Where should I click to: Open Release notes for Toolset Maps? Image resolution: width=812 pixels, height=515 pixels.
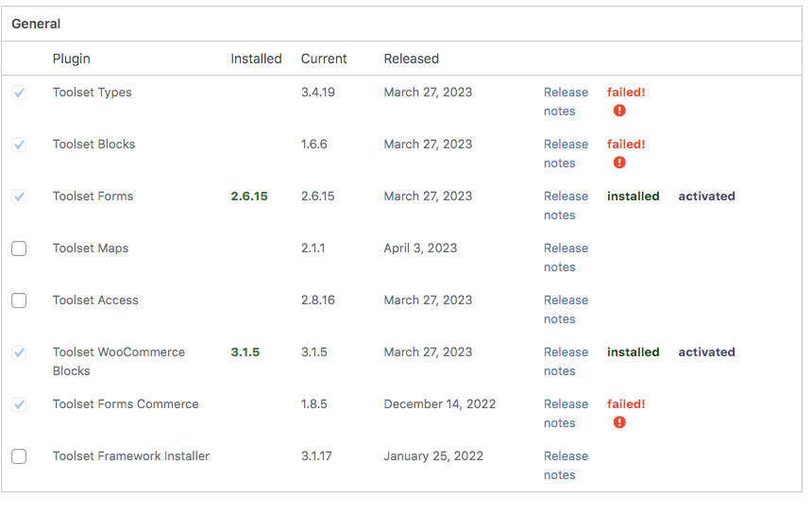566,257
